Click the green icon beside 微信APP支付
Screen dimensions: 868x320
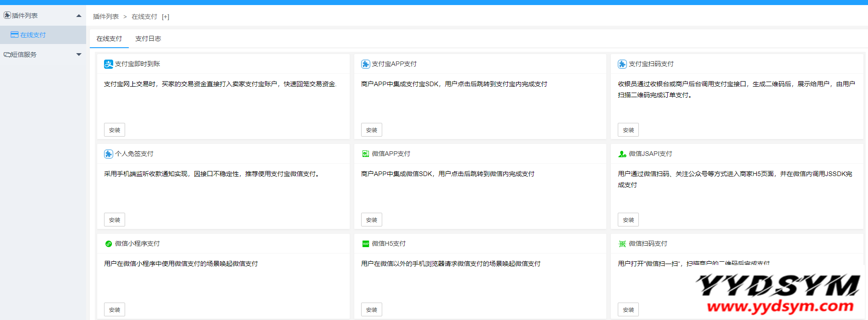click(x=365, y=154)
